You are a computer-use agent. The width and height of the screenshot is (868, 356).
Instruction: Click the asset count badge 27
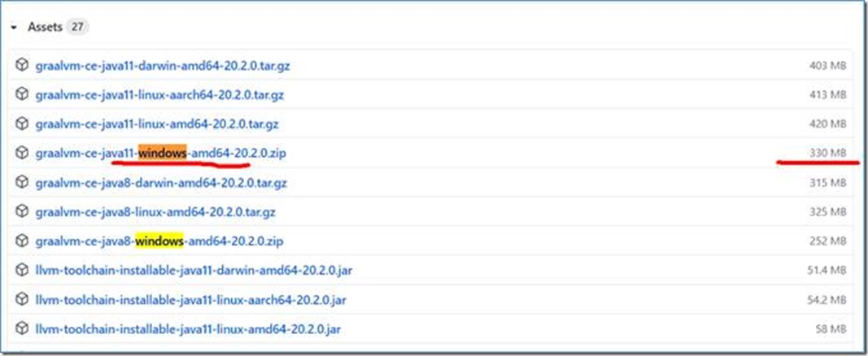tap(77, 27)
